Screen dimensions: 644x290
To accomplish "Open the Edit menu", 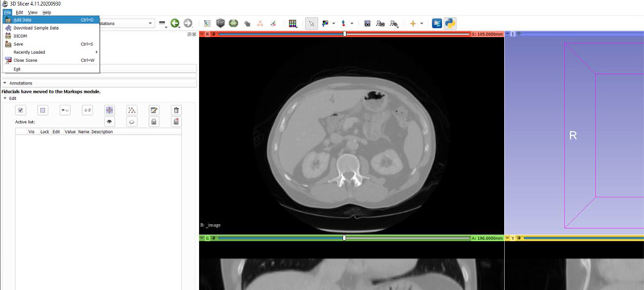I will (19, 12).
